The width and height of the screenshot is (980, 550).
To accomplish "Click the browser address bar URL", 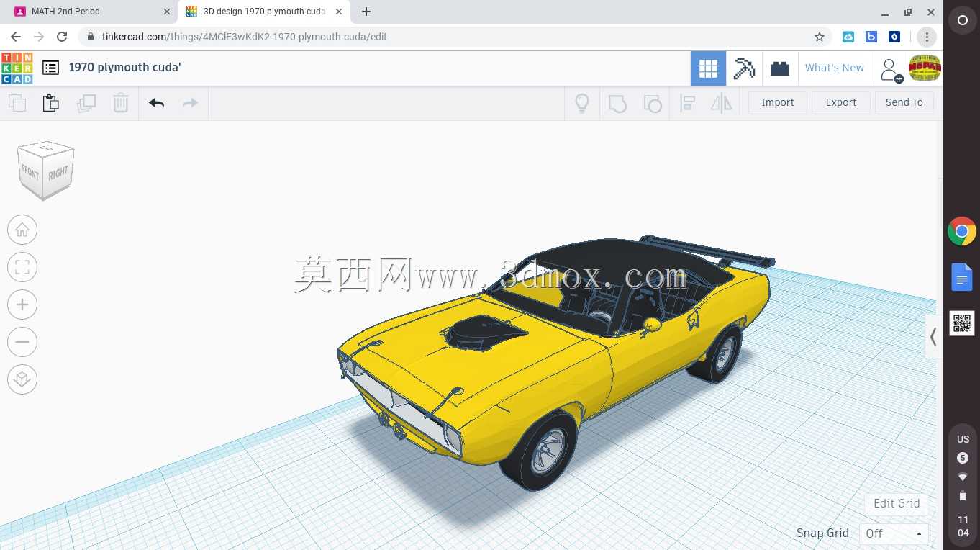I will pos(245,37).
